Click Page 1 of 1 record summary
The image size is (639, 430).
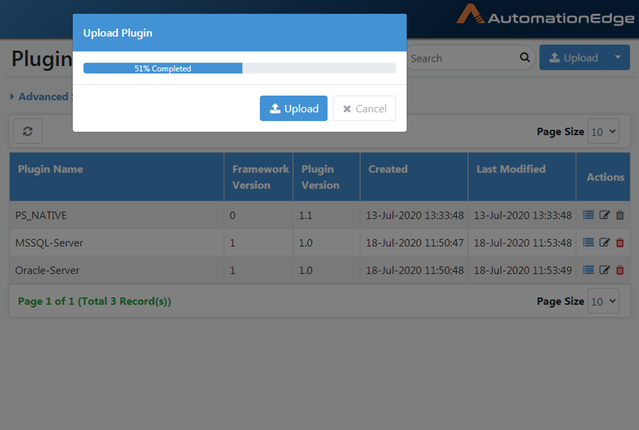pos(94,301)
